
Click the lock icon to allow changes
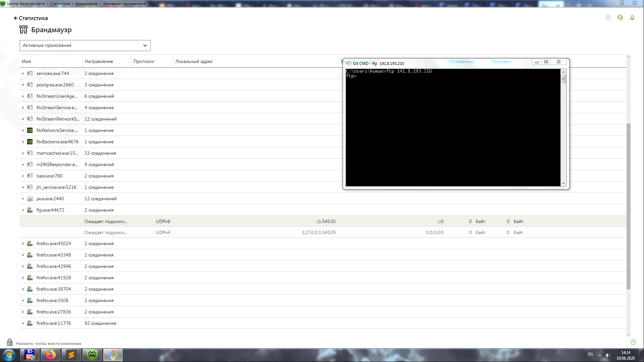click(x=10, y=343)
